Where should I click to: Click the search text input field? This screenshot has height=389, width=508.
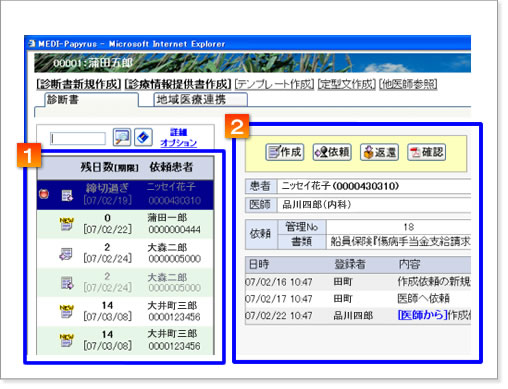click(x=78, y=138)
